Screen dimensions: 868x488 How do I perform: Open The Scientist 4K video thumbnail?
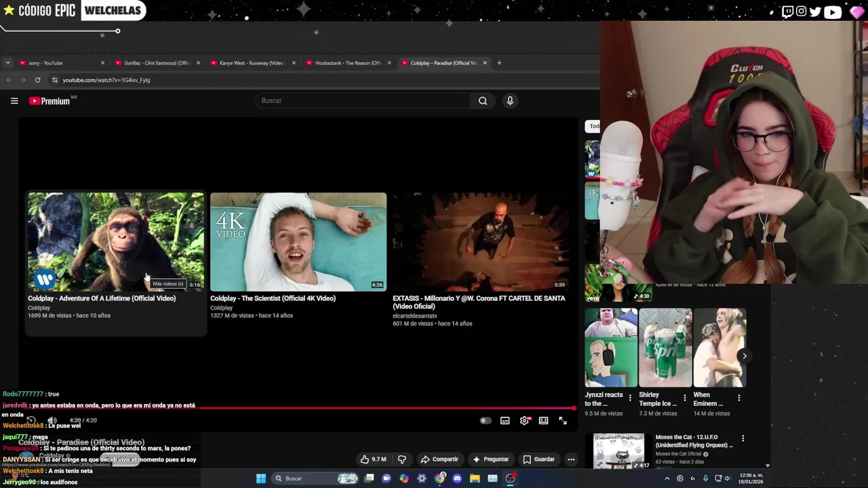click(298, 242)
